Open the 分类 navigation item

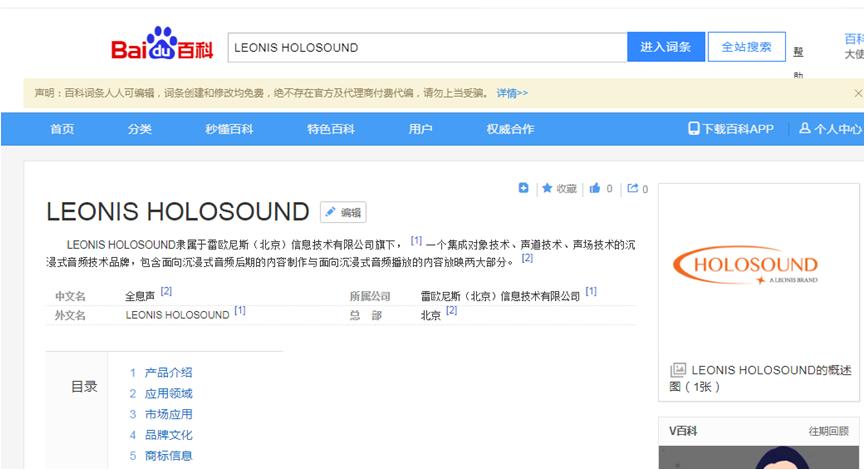(140, 129)
